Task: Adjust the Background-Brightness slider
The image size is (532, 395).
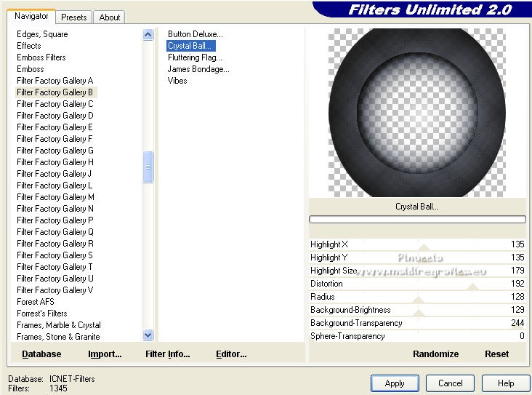Action: 417,310
